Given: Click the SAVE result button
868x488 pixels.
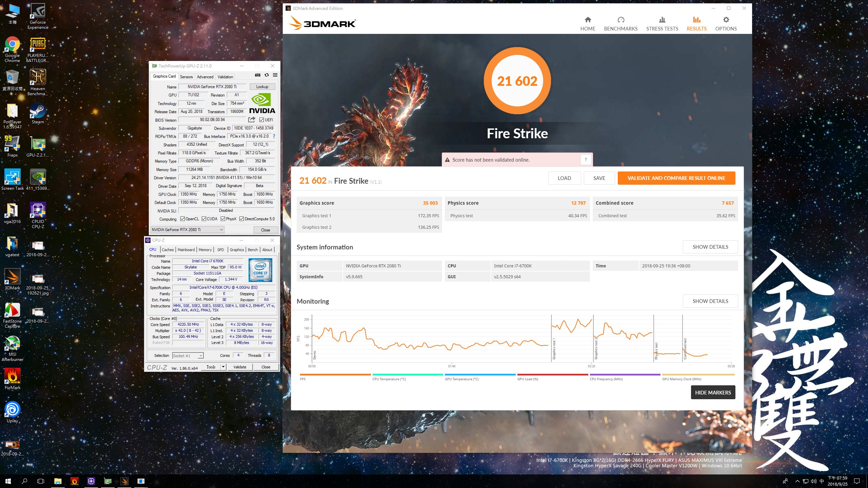Looking at the screenshot, I should pyautogui.click(x=599, y=178).
